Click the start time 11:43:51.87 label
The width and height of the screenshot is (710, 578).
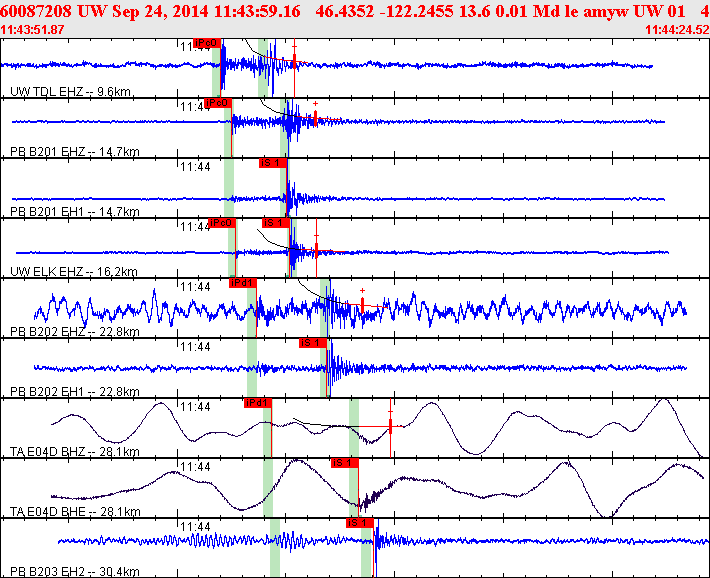(x=33, y=30)
